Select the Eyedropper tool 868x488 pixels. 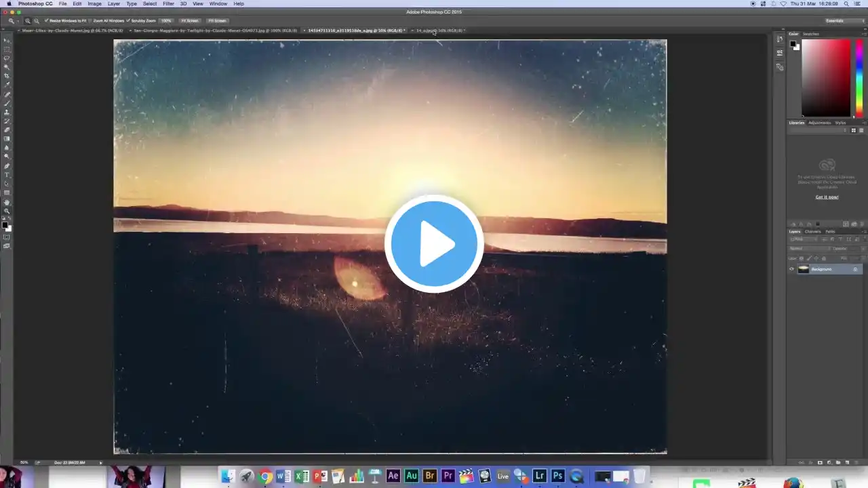7,85
